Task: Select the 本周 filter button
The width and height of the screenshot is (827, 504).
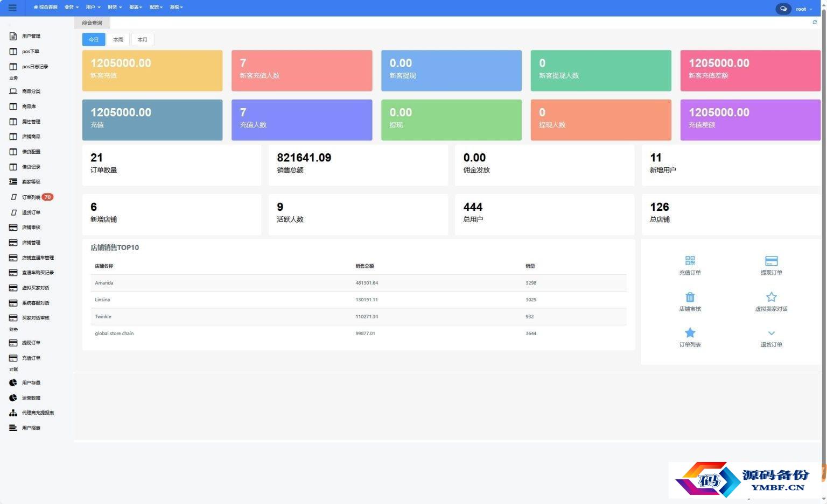Action: pyautogui.click(x=118, y=39)
